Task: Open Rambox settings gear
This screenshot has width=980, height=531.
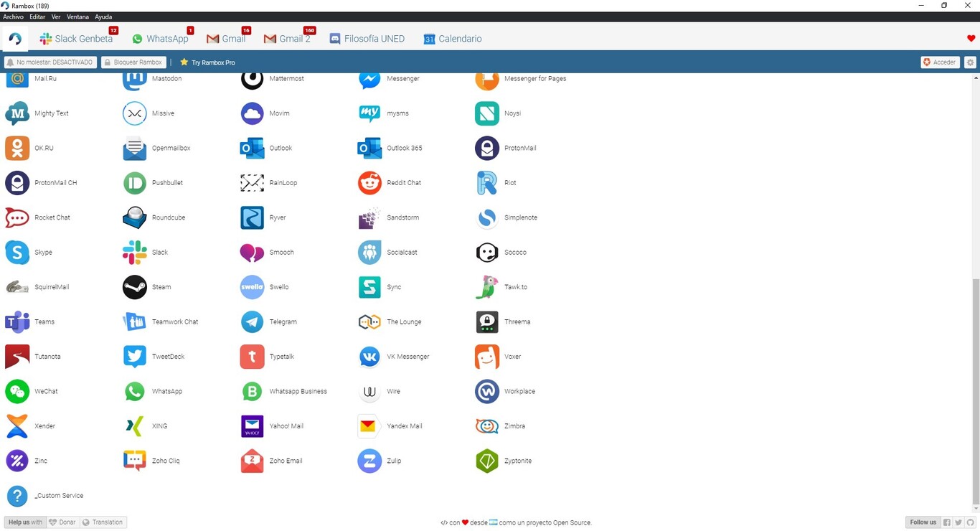Action: pos(970,62)
